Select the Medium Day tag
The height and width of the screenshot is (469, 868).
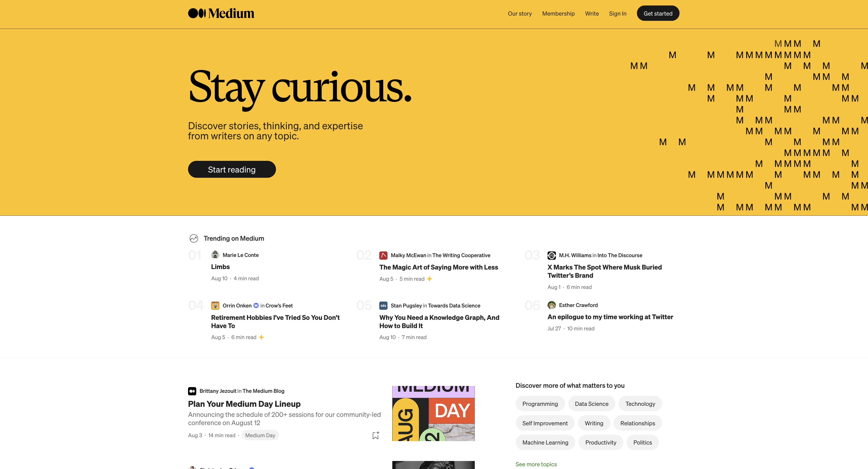click(260, 435)
